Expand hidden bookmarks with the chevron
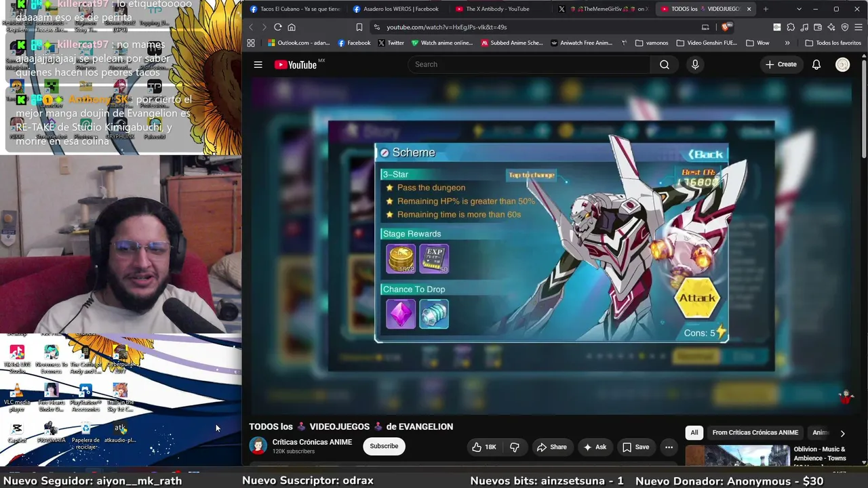This screenshot has width=868, height=488. click(787, 43)
